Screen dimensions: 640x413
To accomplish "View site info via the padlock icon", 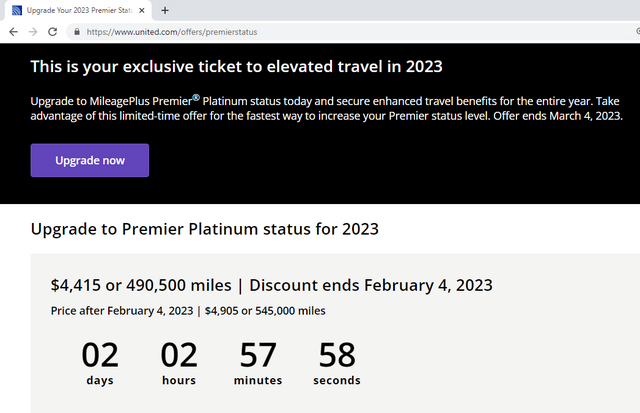I will click(77, 31).
